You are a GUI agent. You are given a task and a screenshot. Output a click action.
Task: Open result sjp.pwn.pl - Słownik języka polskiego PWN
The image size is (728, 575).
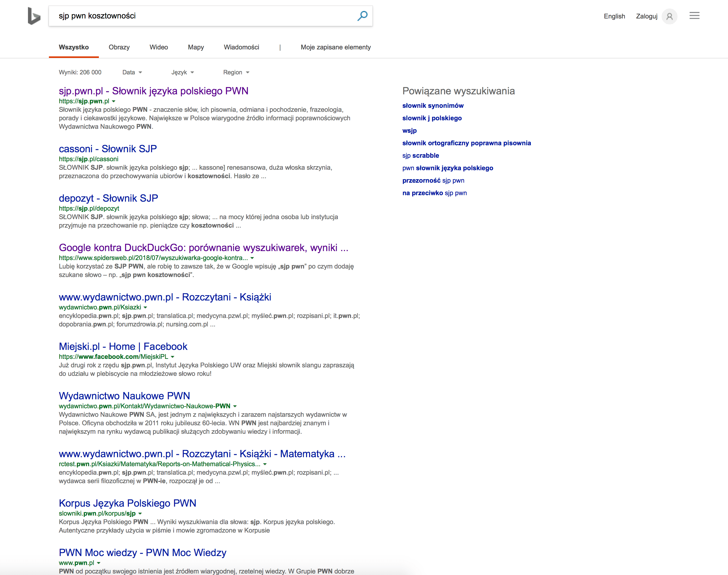tap(154, 91)
